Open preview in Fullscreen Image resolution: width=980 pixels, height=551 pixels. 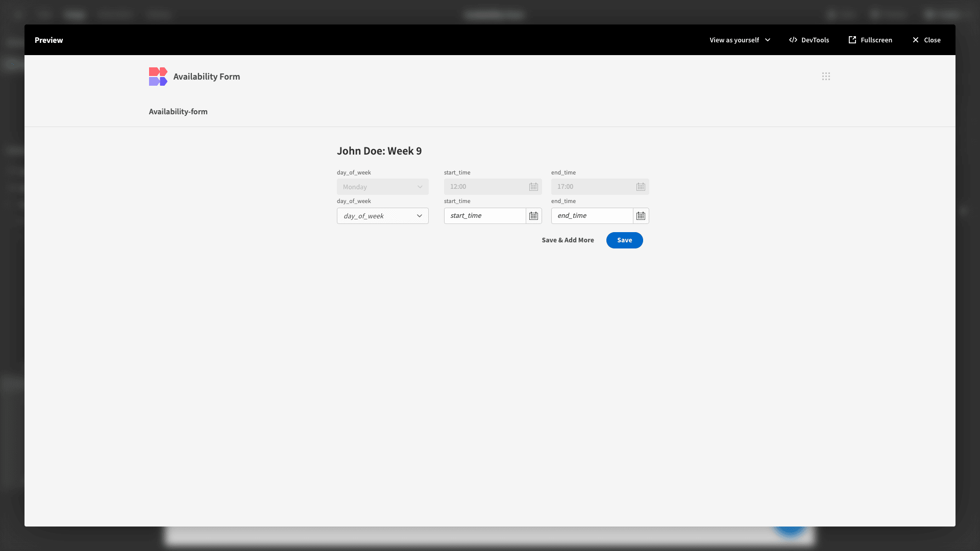coord(870,40)
